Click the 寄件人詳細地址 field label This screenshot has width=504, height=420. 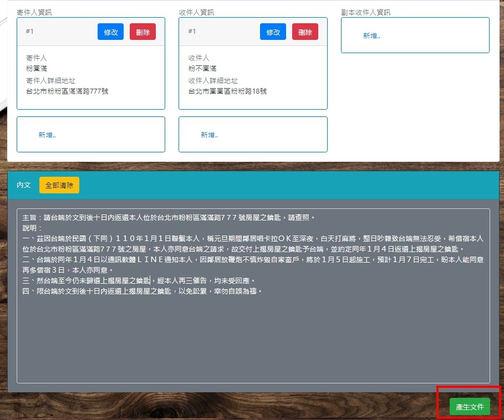point(50,80)
